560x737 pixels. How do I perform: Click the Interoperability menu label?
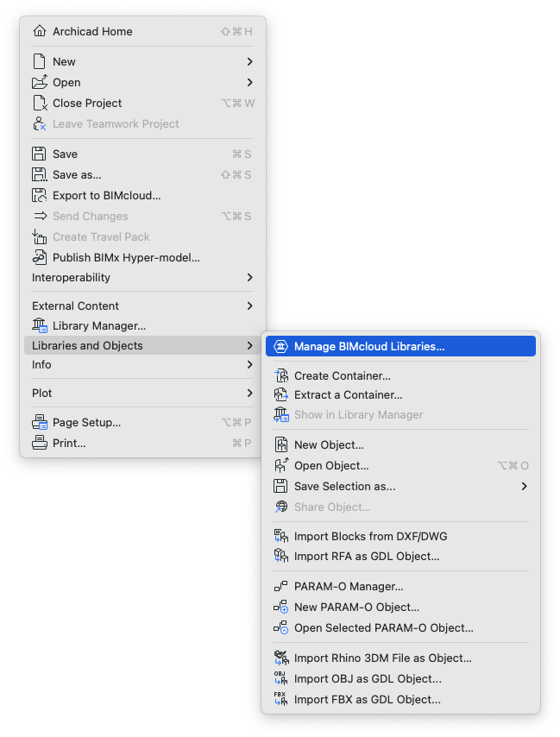(71, 277)
